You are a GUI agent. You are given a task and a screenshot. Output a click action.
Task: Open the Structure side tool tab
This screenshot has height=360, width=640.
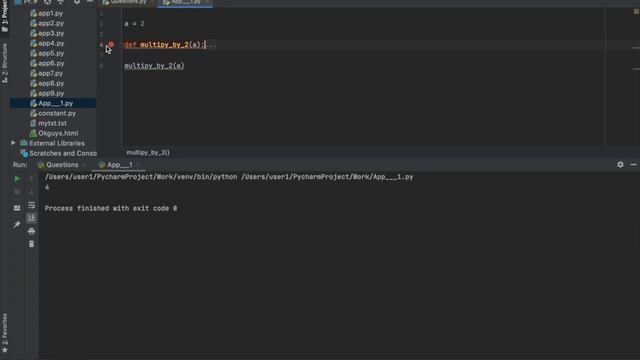point(4,63)
